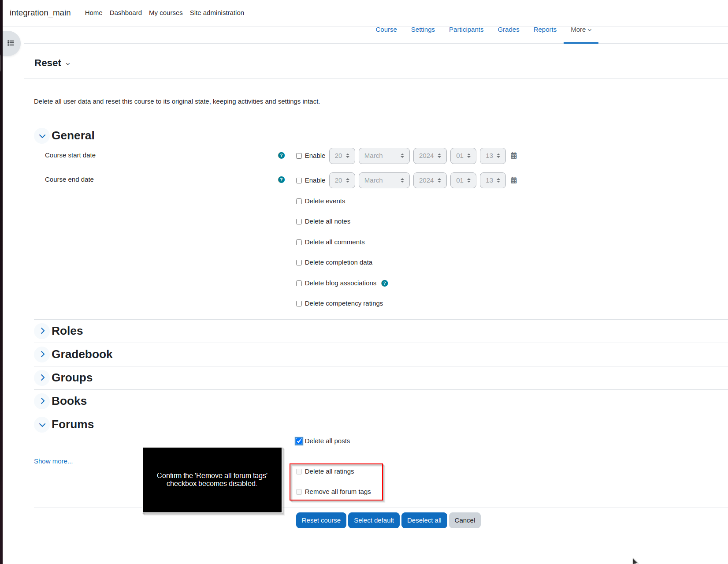Cancel the course reset
Image resolution: width=728 pixels, height=564 pixels.
pyautogui.click(x=465, y=520)
